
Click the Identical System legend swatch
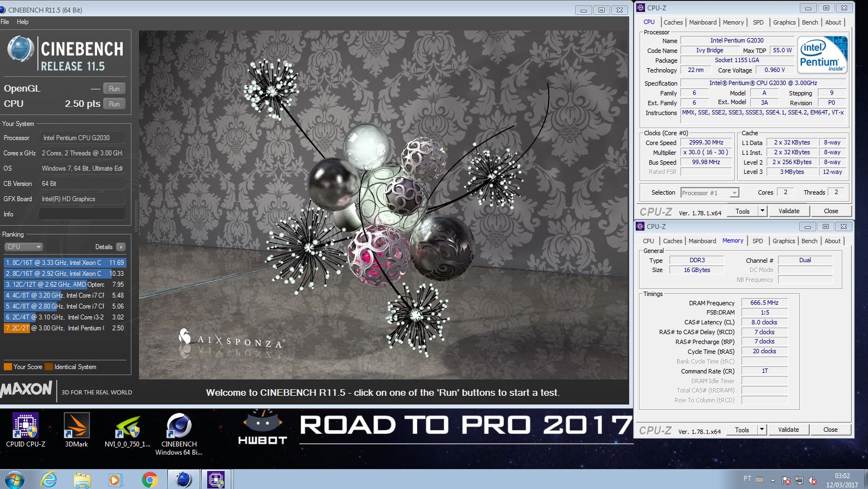[x=49, y=367]
